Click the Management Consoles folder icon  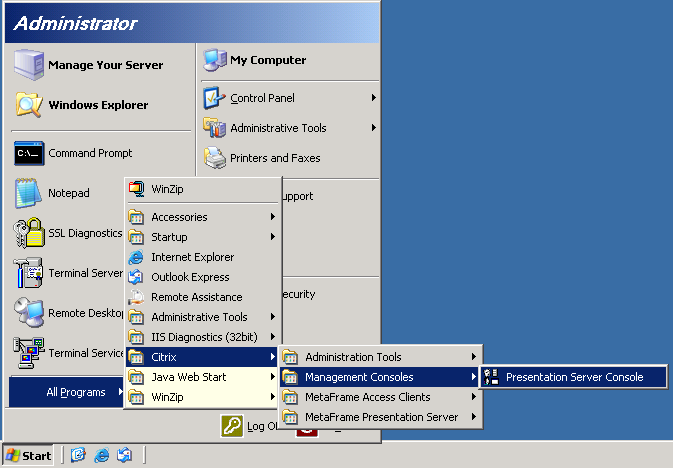[x=290, y=377]
